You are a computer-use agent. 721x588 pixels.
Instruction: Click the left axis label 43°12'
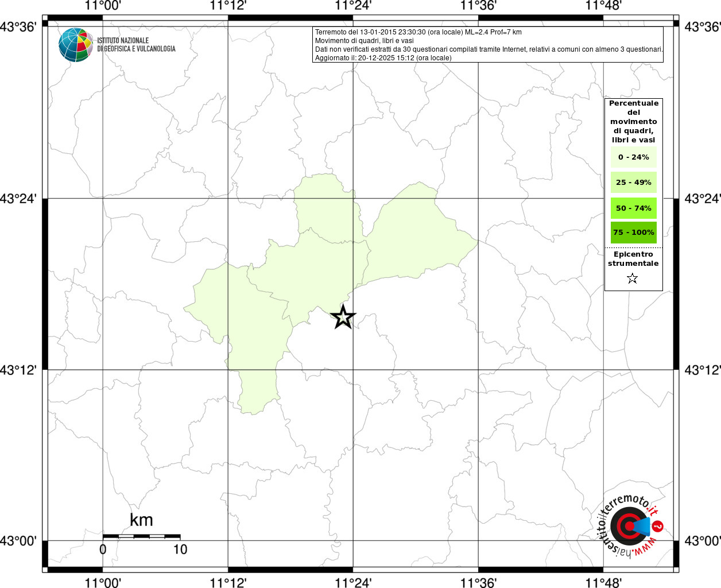(x=18, y=370)
